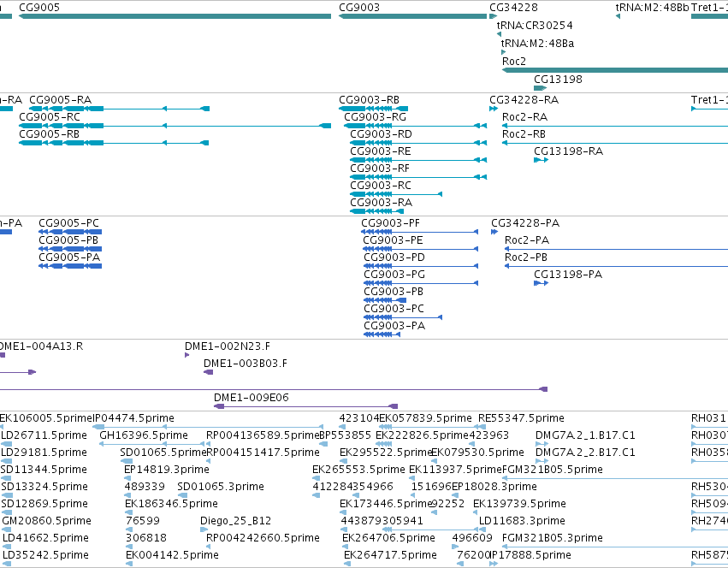Select the Roc2-RB transcript label

(x=524, y=134)
